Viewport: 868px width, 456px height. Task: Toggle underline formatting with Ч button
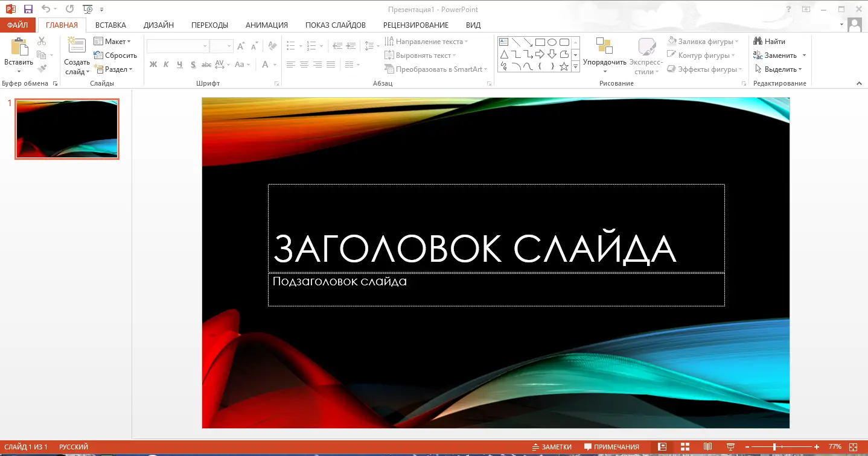(x=179, y=65)
